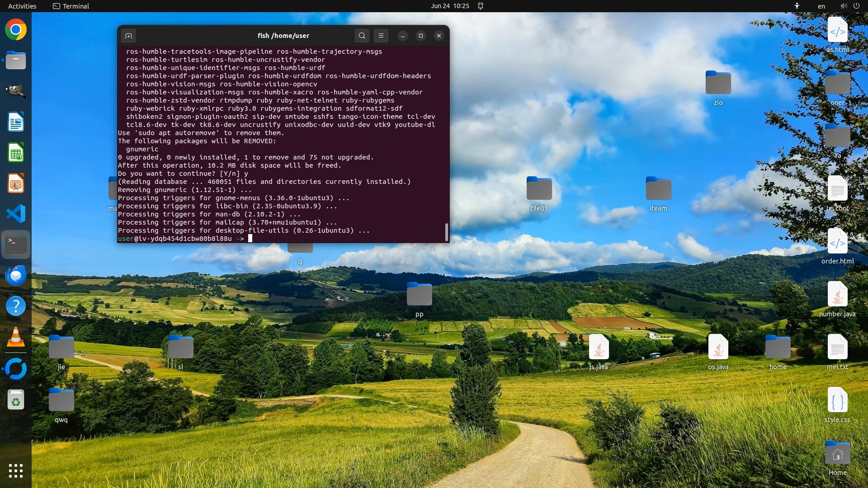Show Applications grid
The width and height of the screenshot is (868, 488).
click(16, 471)
